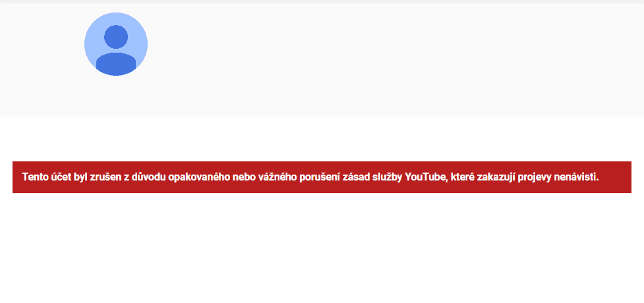Click "Tento účet" at the banner start
Screen dimensions: 644x303
47,177
